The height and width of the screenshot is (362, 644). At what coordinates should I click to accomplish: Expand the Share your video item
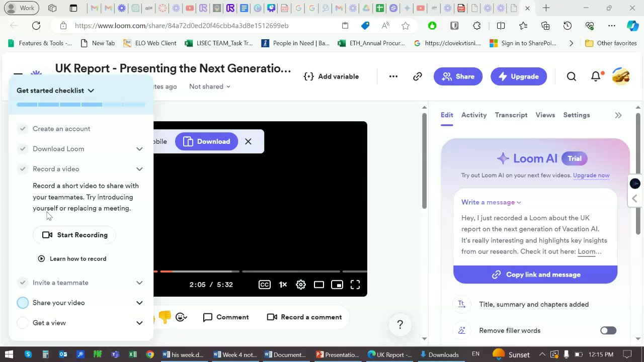139,303
